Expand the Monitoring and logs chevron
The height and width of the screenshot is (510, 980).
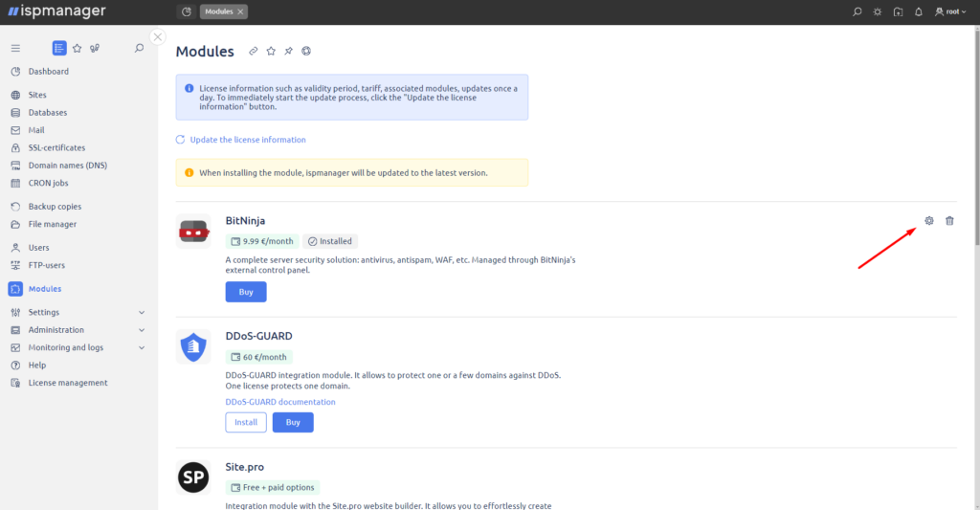[x=142, y=347]
